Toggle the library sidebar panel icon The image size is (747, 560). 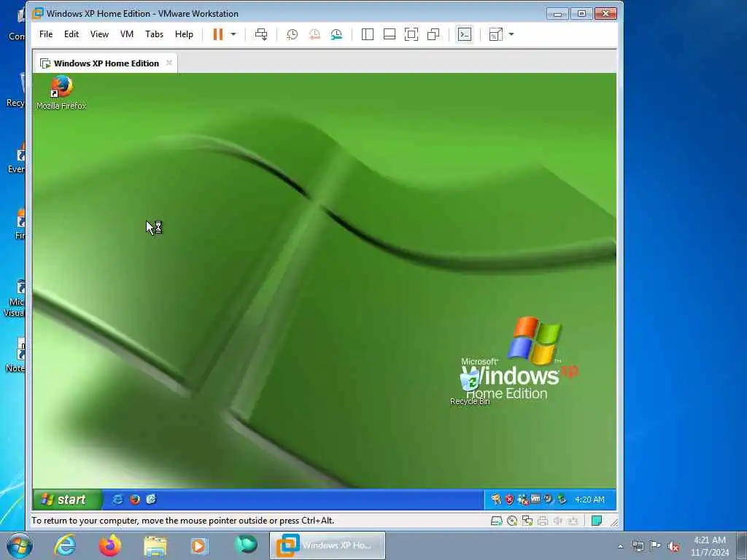click(x=368, y=34)
